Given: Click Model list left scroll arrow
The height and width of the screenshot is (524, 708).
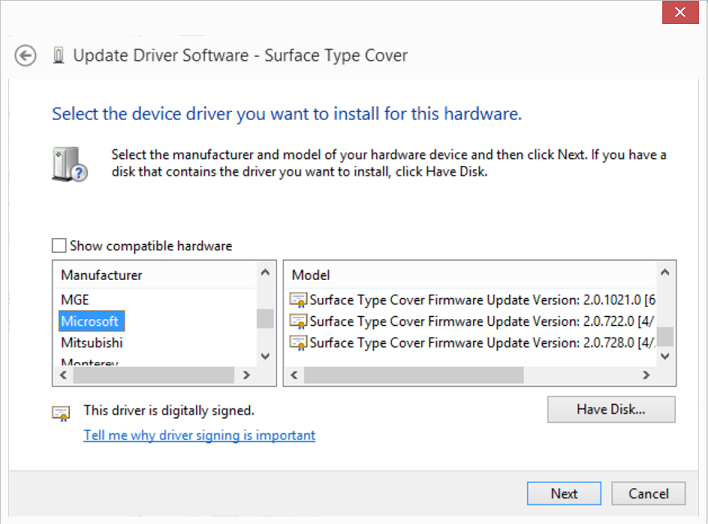Looking at the screenshot, I should (294, 375).
